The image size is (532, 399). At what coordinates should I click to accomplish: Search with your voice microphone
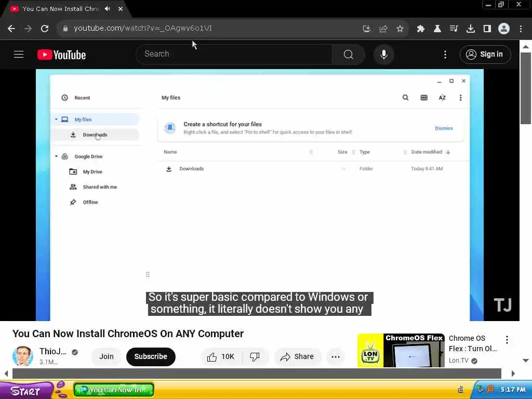pos(384,54)
